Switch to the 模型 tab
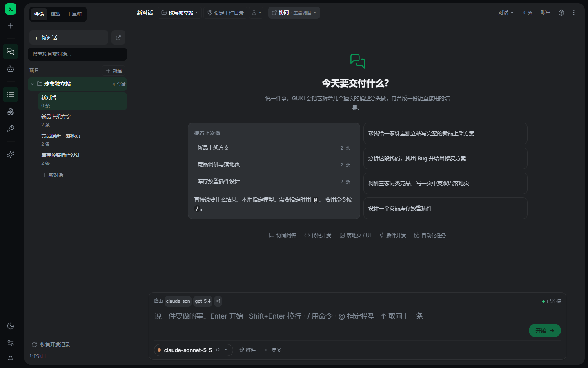This screenshot has width=588, height=368. pyautogui.click(x=56, y=14)
